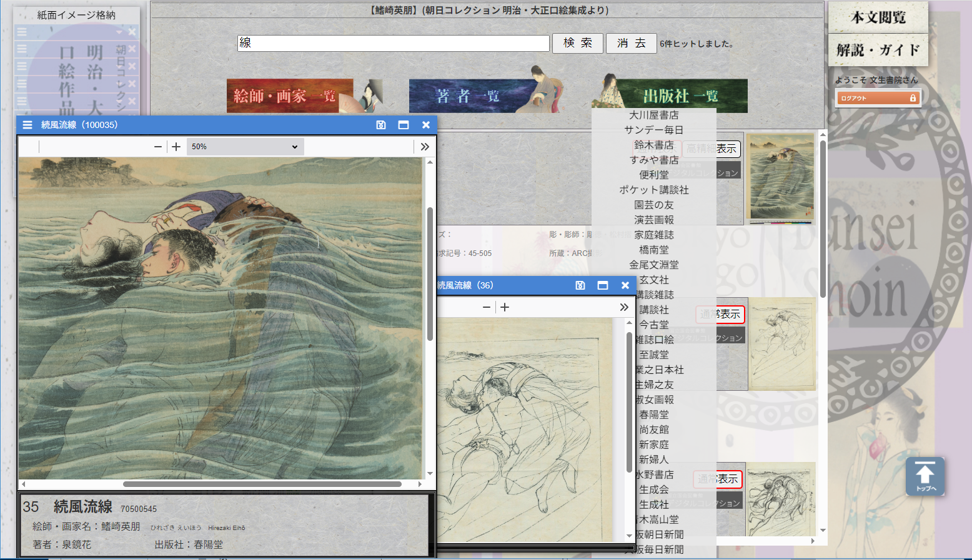Select ポケット講談社 from publisher list
The image size is (972, 560).
coord(654,190)
